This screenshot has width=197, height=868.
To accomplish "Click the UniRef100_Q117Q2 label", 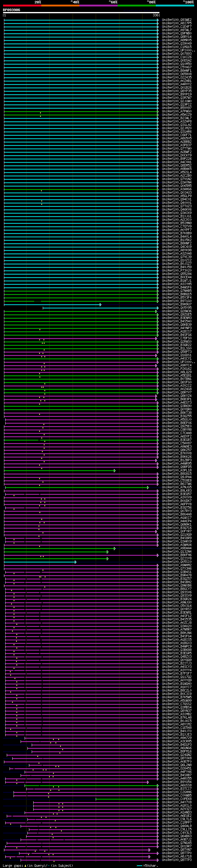I will pyautogui.click(x=177, y=677).
